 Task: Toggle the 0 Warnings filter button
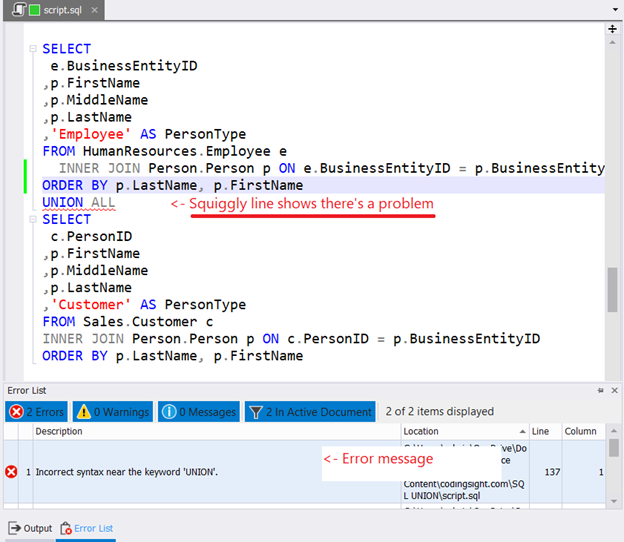click(113, 411)
